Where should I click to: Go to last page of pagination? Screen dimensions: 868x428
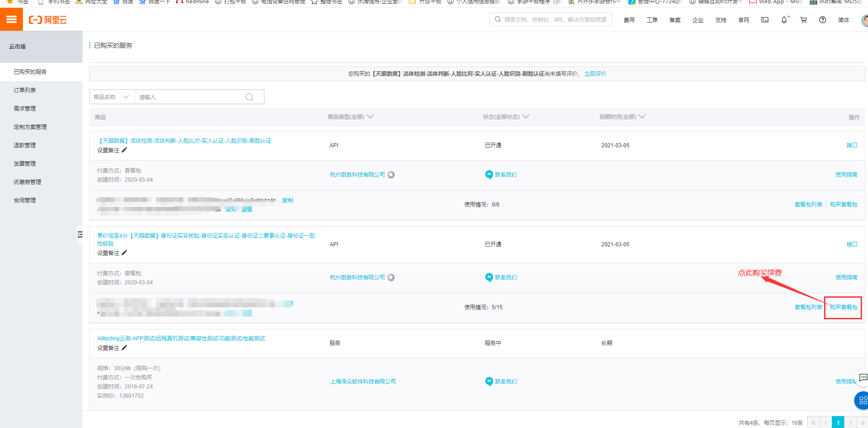[863, 422]
